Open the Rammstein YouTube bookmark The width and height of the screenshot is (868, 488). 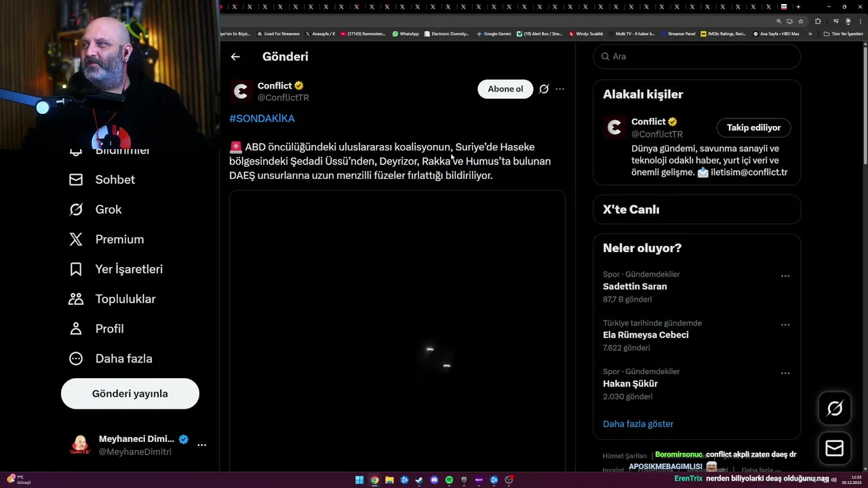point(363,33)
